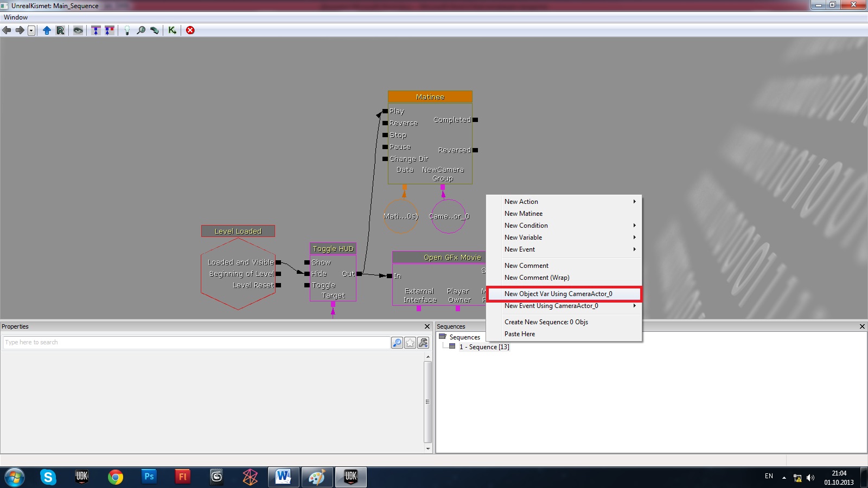Click the Level Reset output connector
Image resolution: width=868 pixels, height=488 pixels.
pyautogui.click(x=278, y=285)
